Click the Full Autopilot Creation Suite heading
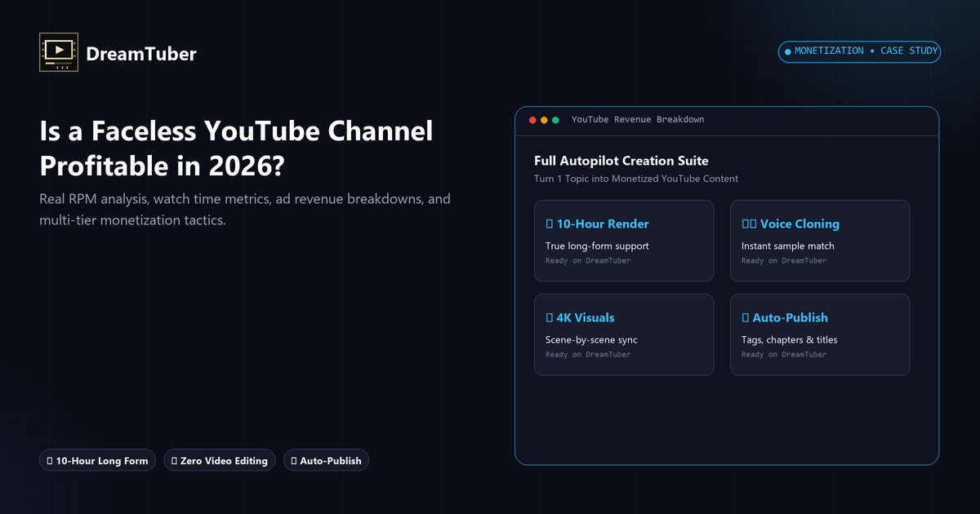980x514 pixels. (x=621, y=161)
